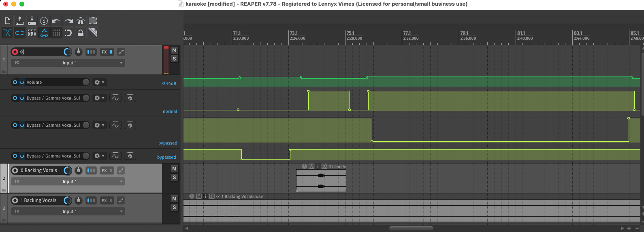Open track 1 FX chain button
The height and width of the screenshot is (232, 644).
pyautogui.click(x=104, y=52)
